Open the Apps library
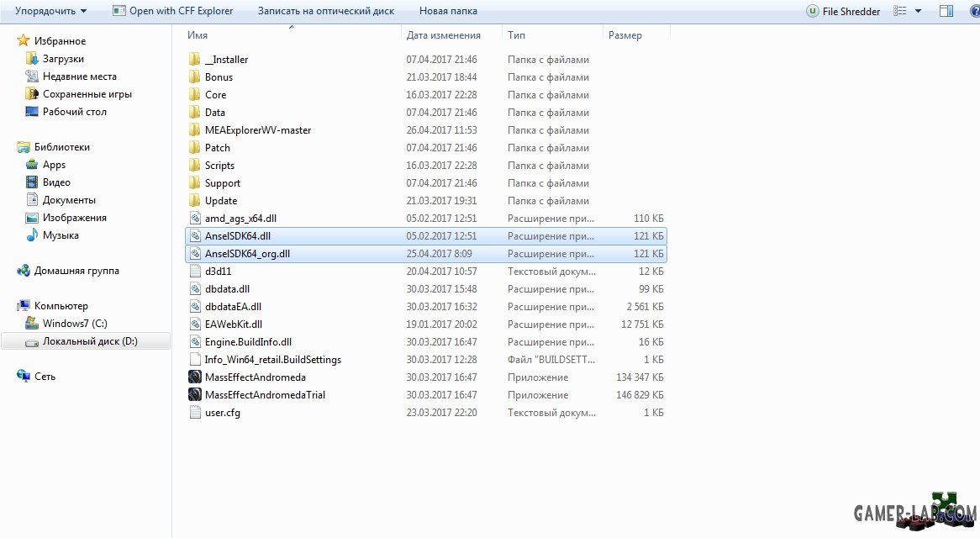The width and height of the screenshot is (980, 538). pos(54,164)
